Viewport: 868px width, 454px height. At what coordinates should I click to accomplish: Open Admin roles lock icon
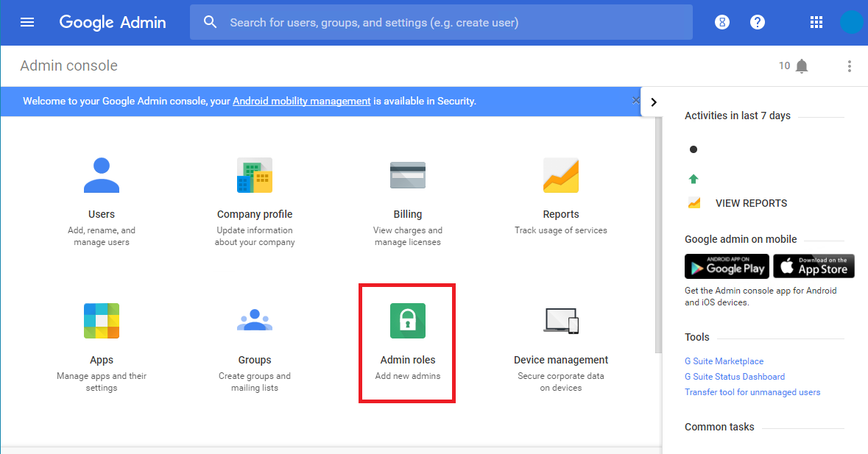point(408,321)
